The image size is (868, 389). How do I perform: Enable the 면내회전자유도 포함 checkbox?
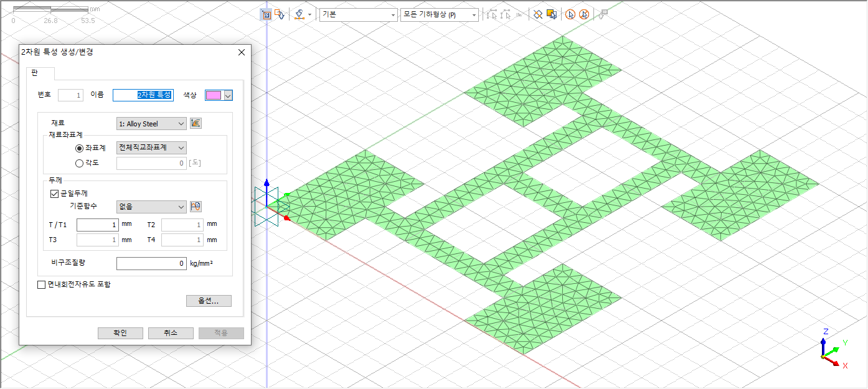(x=42, y=285)
